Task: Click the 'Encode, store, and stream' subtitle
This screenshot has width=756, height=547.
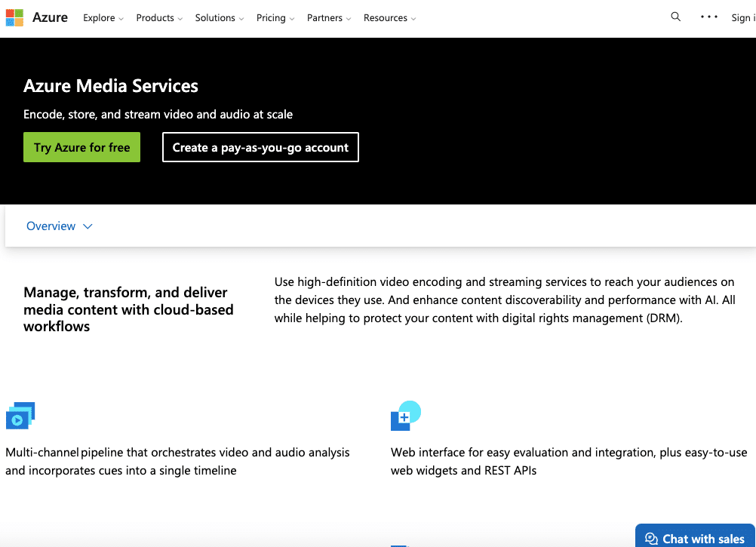Action: (158, 114)
